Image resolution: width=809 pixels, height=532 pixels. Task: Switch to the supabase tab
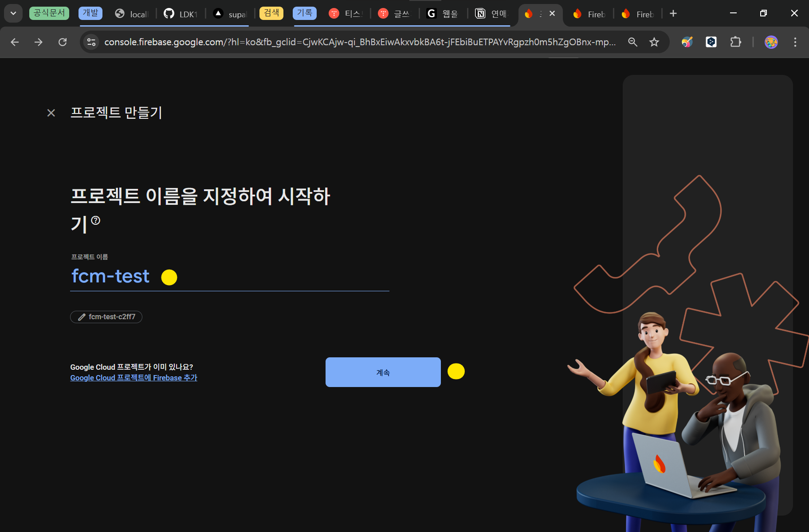[230, 14]
